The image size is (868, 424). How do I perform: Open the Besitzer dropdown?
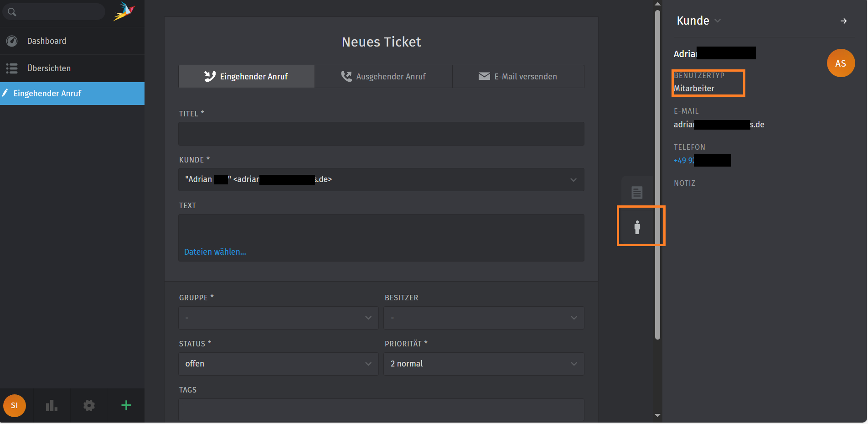click(x=483, y=318)
